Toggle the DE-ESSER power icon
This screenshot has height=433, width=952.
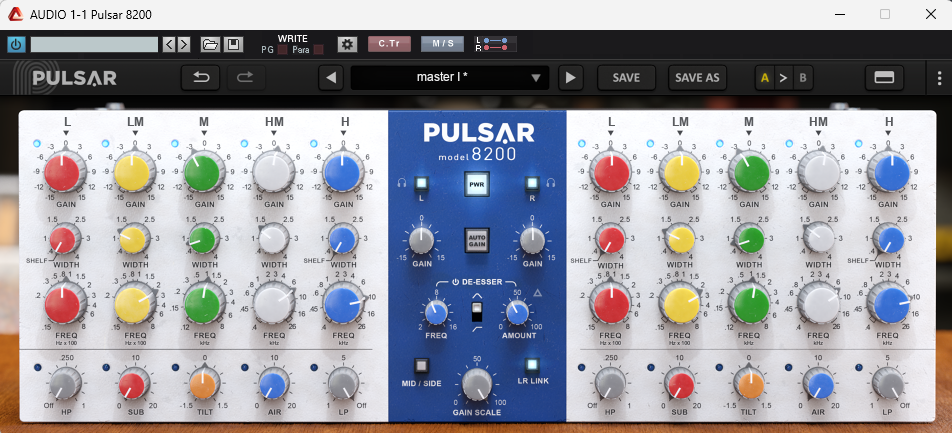(x=455, y=282)
